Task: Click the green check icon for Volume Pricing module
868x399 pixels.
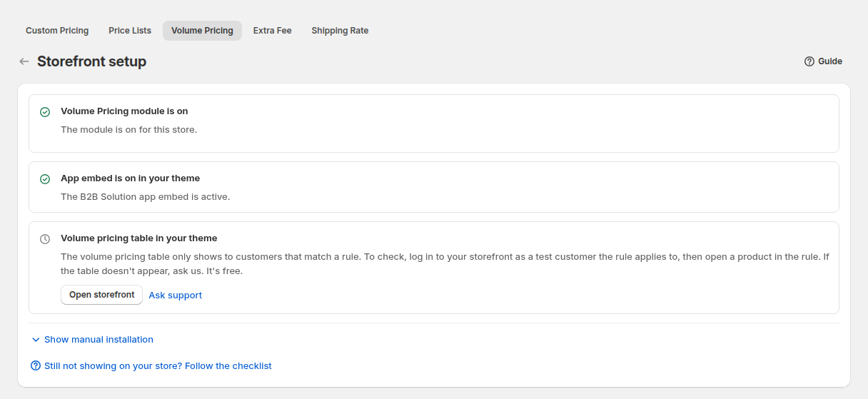Action: coord(45,112)
